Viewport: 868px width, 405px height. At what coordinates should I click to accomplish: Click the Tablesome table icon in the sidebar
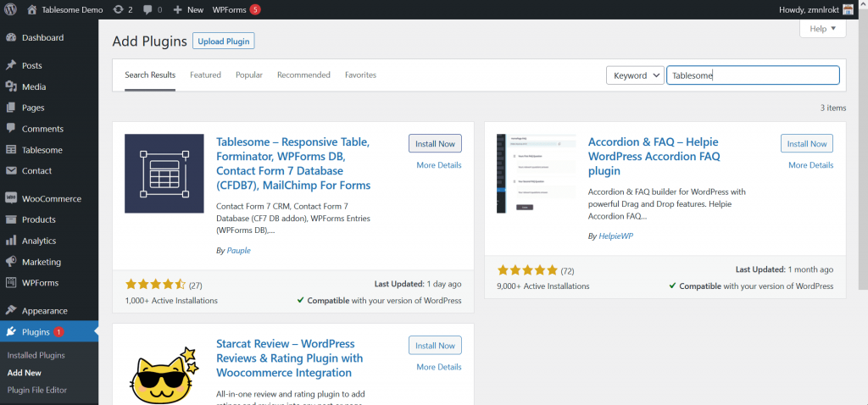[10, 149]
